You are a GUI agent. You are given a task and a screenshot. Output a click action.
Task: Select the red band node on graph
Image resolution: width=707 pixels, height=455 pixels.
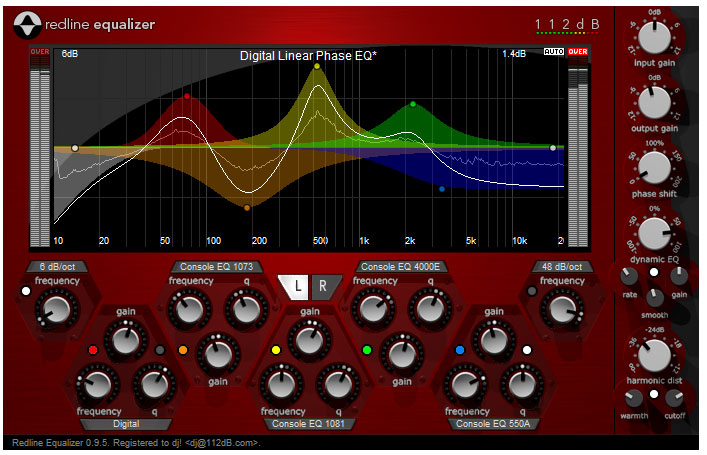point(187,97)
